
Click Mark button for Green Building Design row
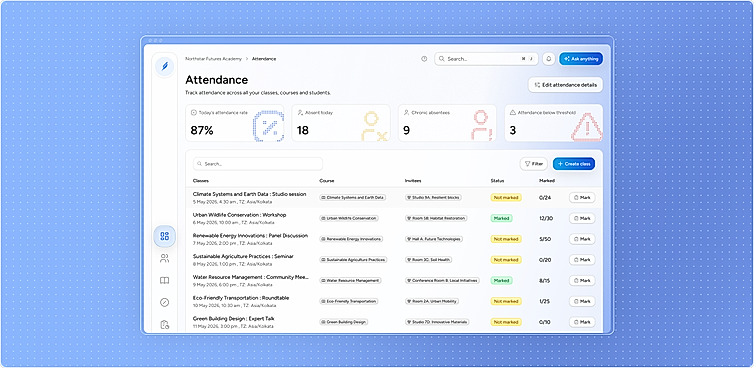(582, 322)
